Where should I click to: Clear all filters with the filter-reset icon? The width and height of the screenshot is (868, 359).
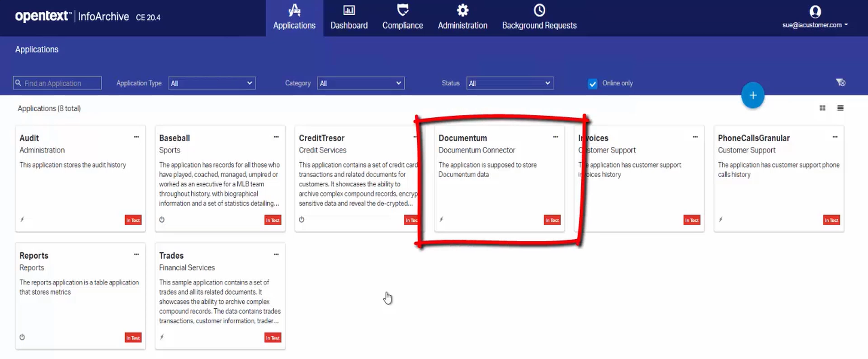[840, 82]
